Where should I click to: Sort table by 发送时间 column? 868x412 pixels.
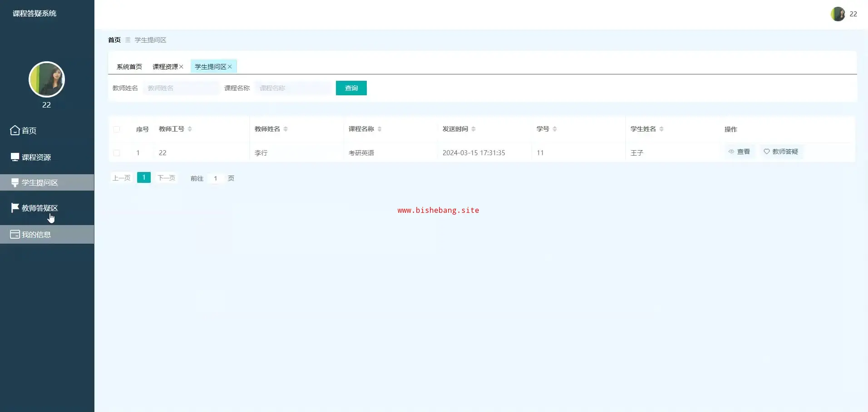473,129
